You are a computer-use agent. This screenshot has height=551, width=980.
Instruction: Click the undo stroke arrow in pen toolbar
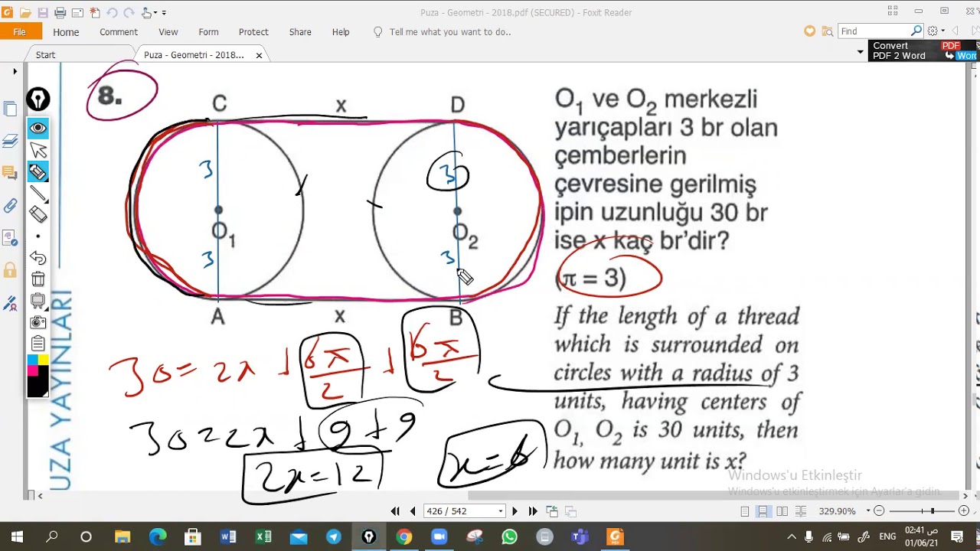click(38, 258)
